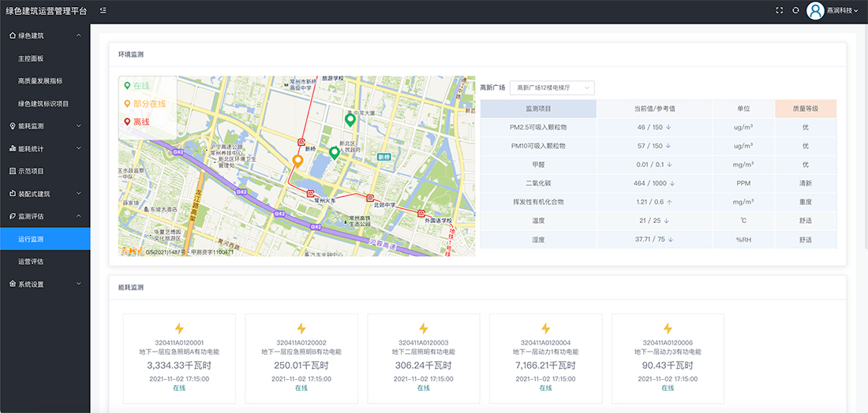This screenshot has height=413, width=868.
Task: Click the 在线 status link on meter 320411A0120002
Action: pos(301,388)
